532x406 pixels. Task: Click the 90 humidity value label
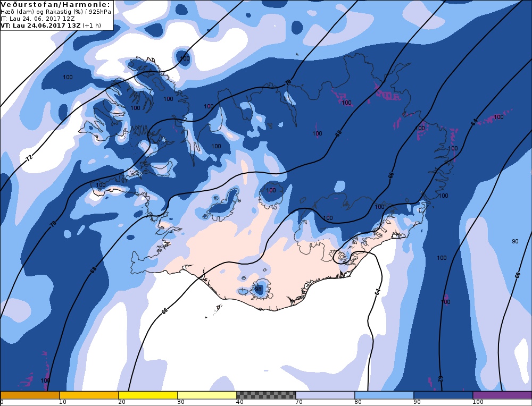click(x=515, y=241)
